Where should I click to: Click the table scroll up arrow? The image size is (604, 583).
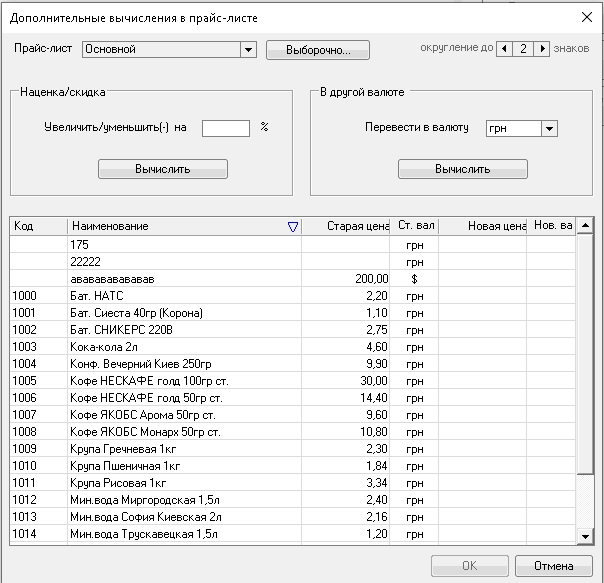click(585, 225)
